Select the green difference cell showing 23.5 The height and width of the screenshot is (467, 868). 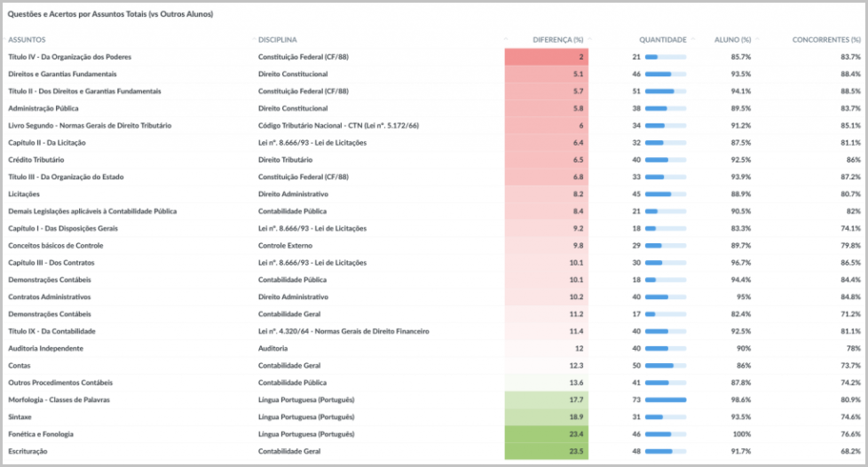coord(547,452)
